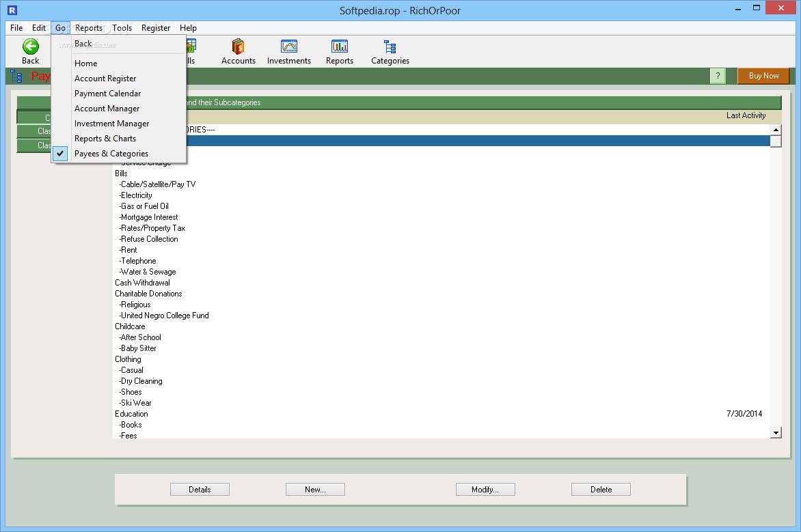Open the Help menu
The image size is (801, 532).
[188, 28]
